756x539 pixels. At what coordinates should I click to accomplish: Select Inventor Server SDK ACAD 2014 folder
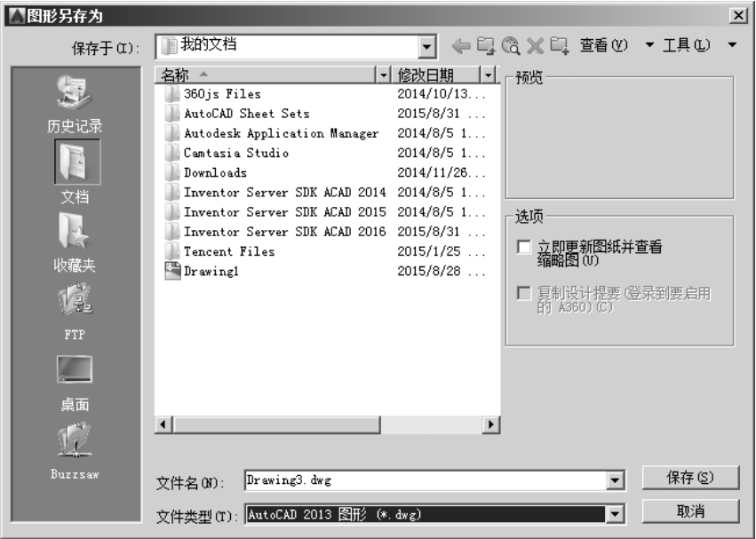(275, 193)
